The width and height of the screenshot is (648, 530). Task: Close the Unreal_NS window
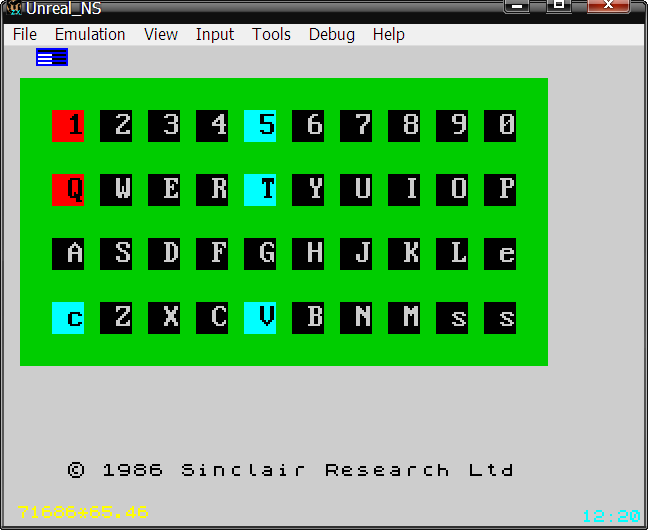click(608, 6)
